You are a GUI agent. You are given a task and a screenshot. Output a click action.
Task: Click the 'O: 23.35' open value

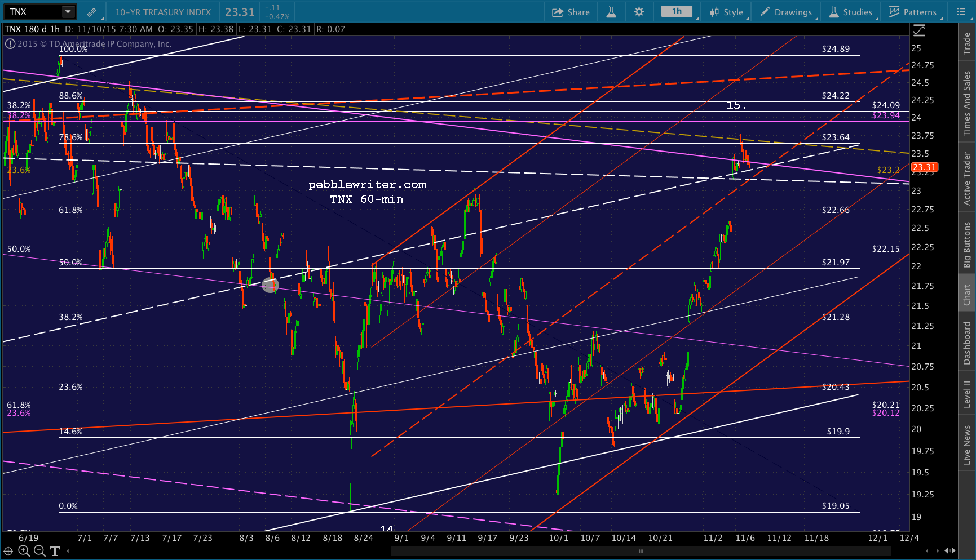(175, 29)
